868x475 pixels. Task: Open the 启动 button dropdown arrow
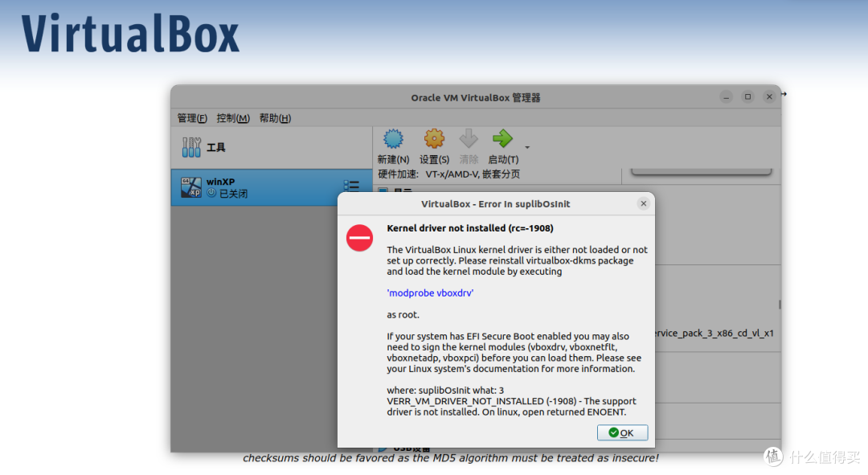(527, 148)
